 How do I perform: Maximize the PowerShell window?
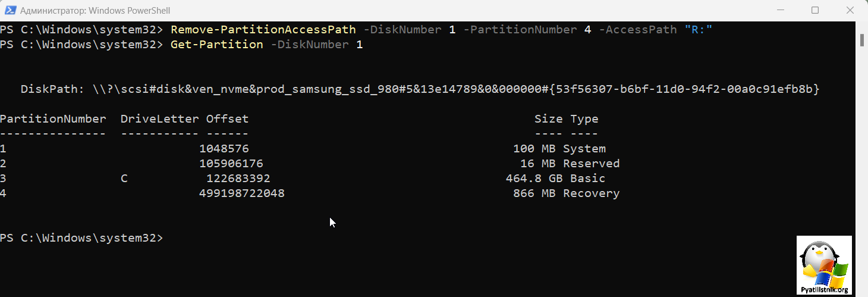coord(815,10)
